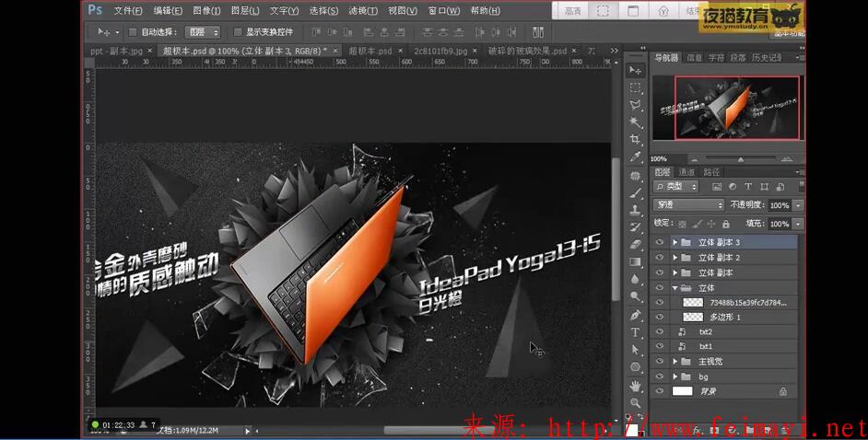Click the lock position icon in Layers
The image size is (868, 440).
pyautogui.click(x=711, y=224)
